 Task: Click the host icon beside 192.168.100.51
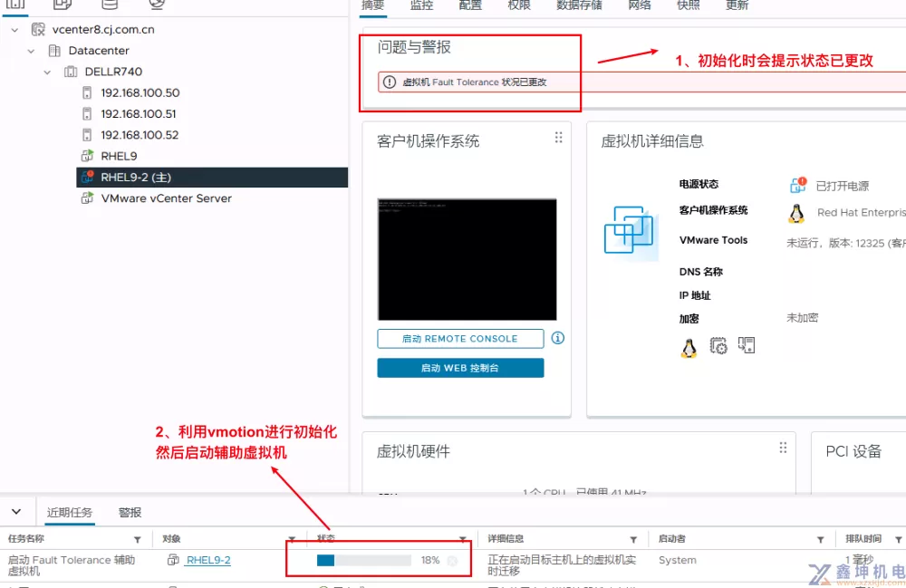pyautogui.click(x=87, y=114)
